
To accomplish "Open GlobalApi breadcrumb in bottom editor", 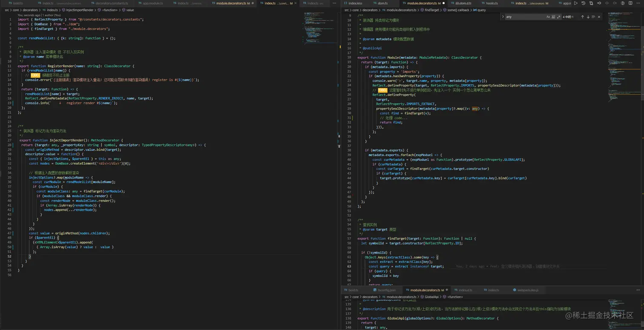I will (x=429, y=297).
